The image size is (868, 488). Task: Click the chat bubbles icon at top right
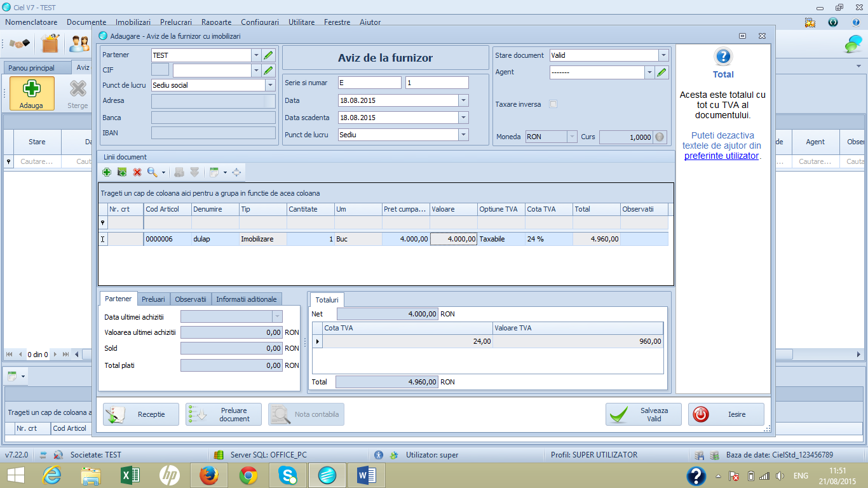pos(853,44)
